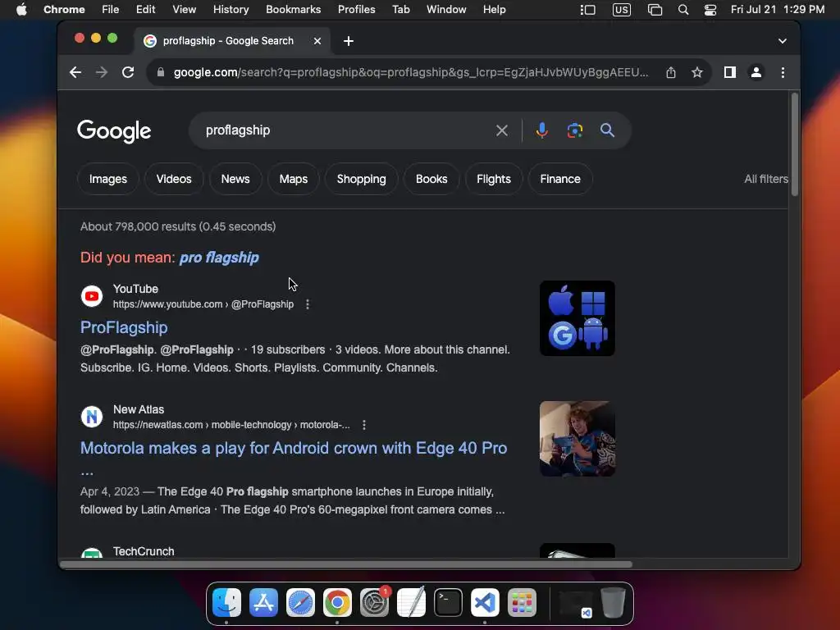Image resolution: width=840 pixels, height=630 pixels.
Task: Share this page from the address bar
Action: (671, 72)
